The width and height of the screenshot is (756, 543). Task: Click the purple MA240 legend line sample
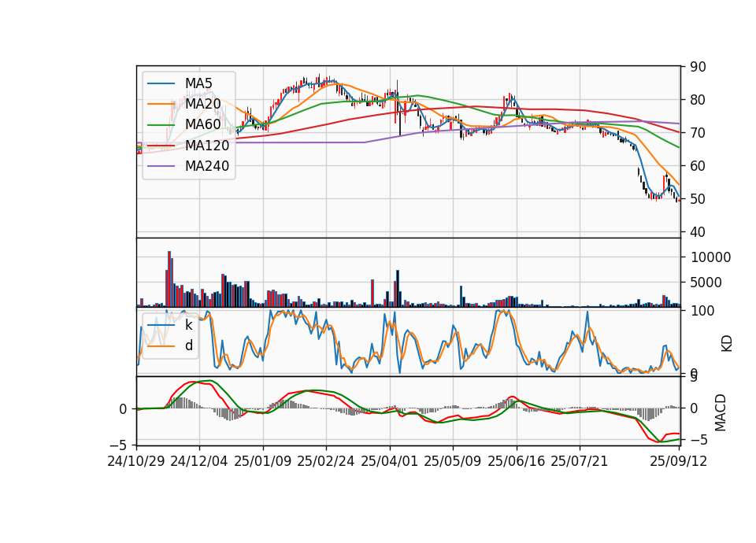(161, 166)
